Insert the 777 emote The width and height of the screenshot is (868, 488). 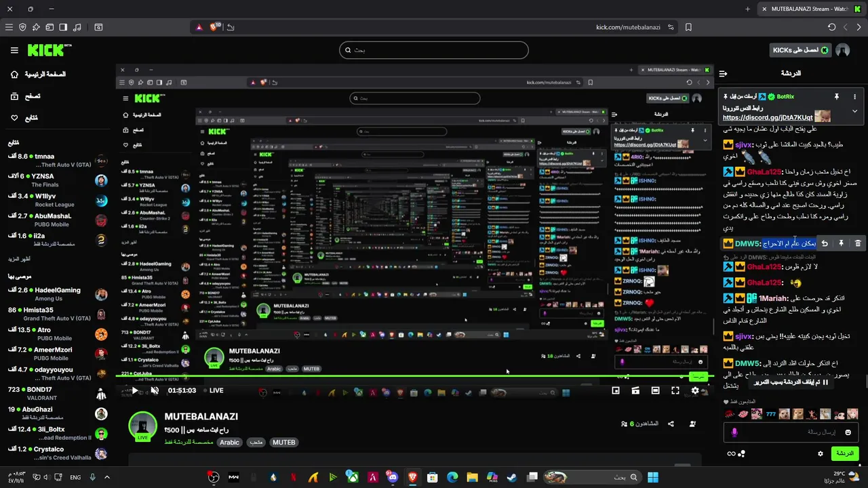coord(770,413)
